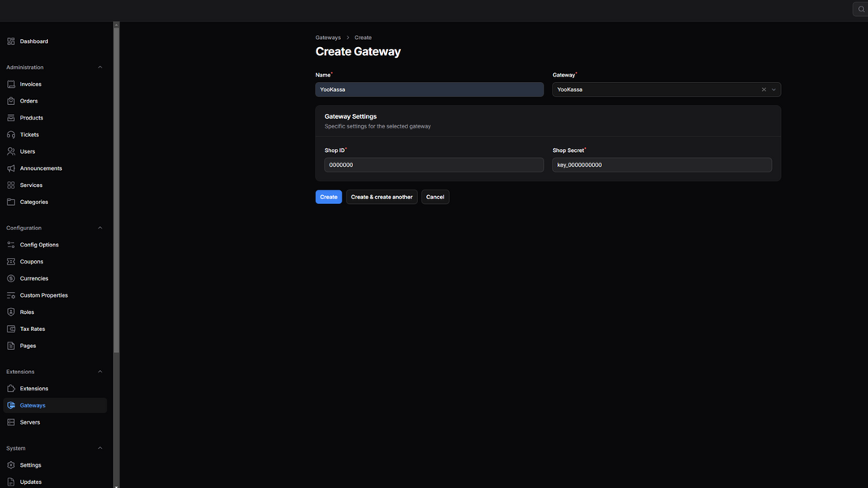Click into the Shop ID field

click(x=434, y=165)
